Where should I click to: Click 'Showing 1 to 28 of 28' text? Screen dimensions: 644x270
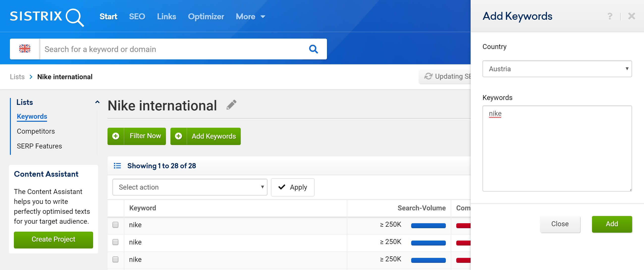tap(161, 166)
